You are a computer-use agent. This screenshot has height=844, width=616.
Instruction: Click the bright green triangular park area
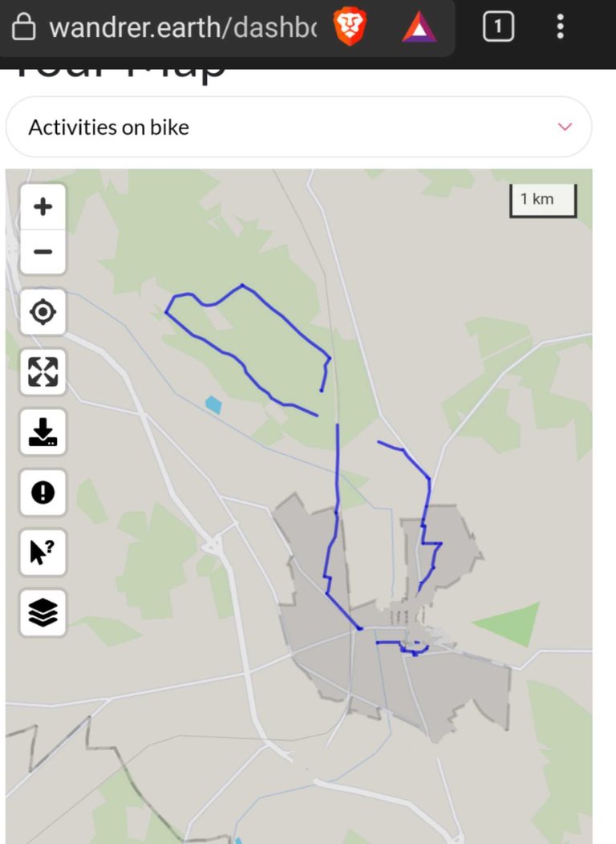point(511,623)
